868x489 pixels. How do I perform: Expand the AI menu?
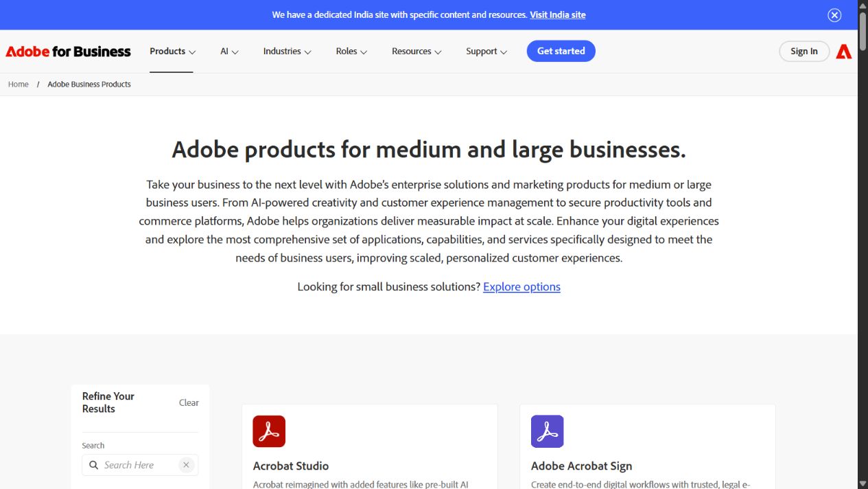[x=229, y=52]
